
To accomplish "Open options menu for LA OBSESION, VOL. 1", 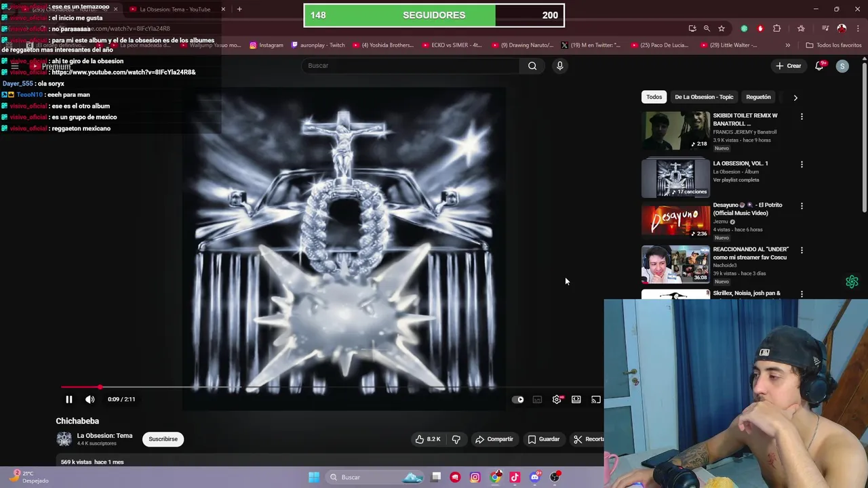I will 802,164.
